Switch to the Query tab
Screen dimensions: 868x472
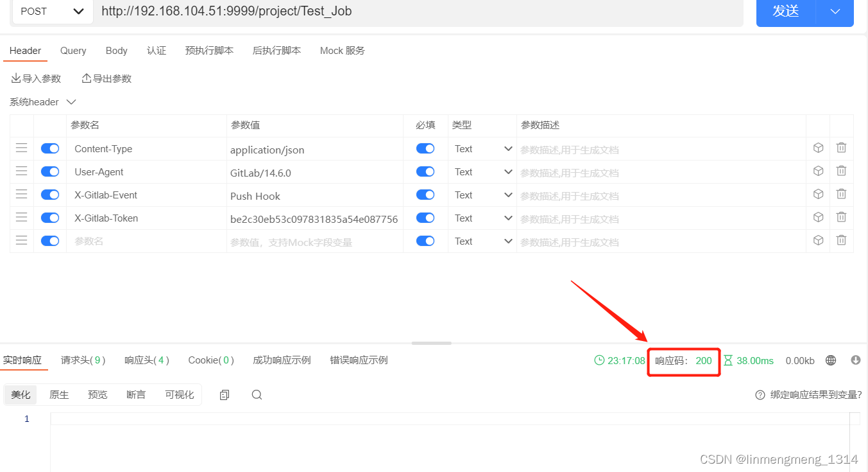coord(73,51)
